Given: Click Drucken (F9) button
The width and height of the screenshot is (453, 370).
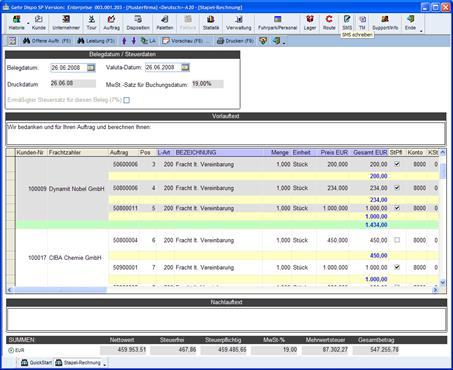Looking at the screenshot, I should [x=235, y=41].
